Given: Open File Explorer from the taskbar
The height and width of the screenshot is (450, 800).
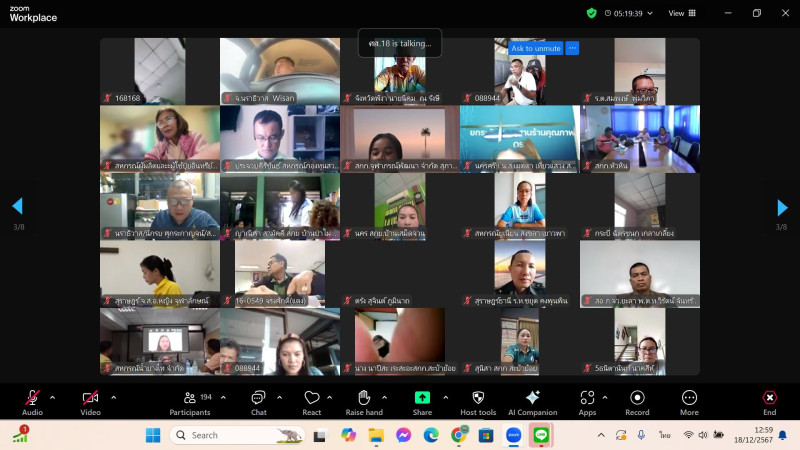Looking at the screenshot, I should pyautogui.click(x=376, y=435).
